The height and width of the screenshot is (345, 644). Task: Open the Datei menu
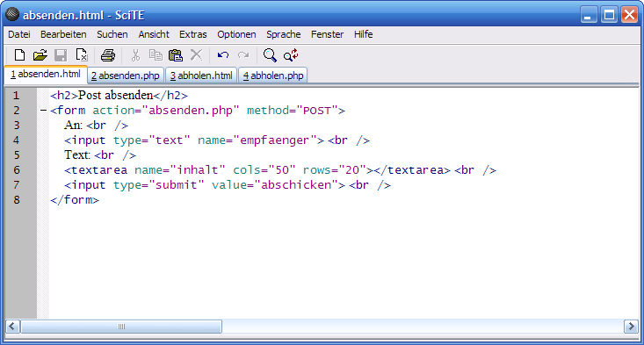(x=19, y=34)
